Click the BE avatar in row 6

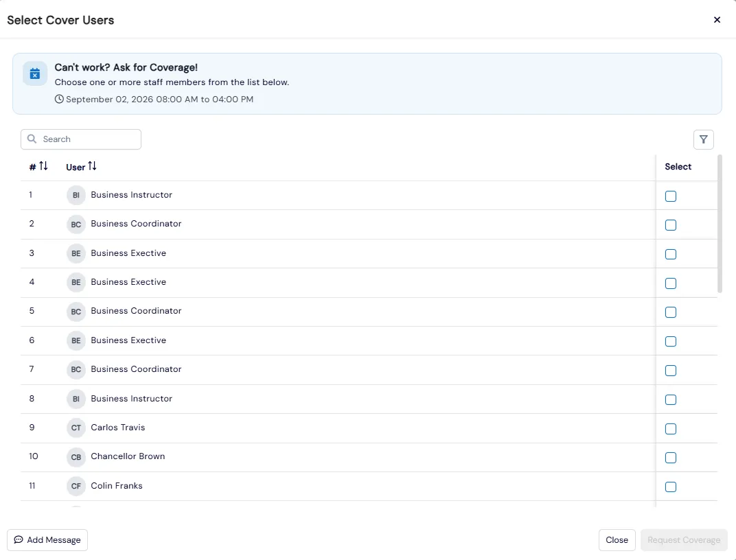tap(76, 340)
